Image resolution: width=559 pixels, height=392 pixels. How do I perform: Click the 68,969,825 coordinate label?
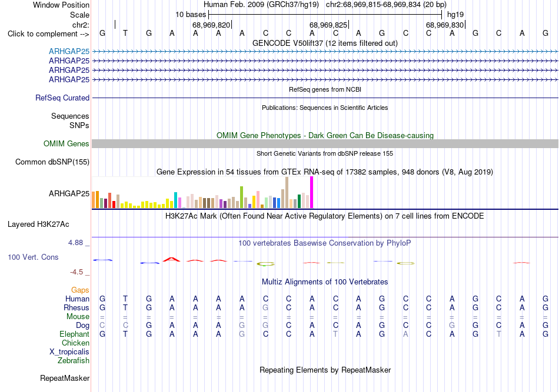click(x=328, y=25)
